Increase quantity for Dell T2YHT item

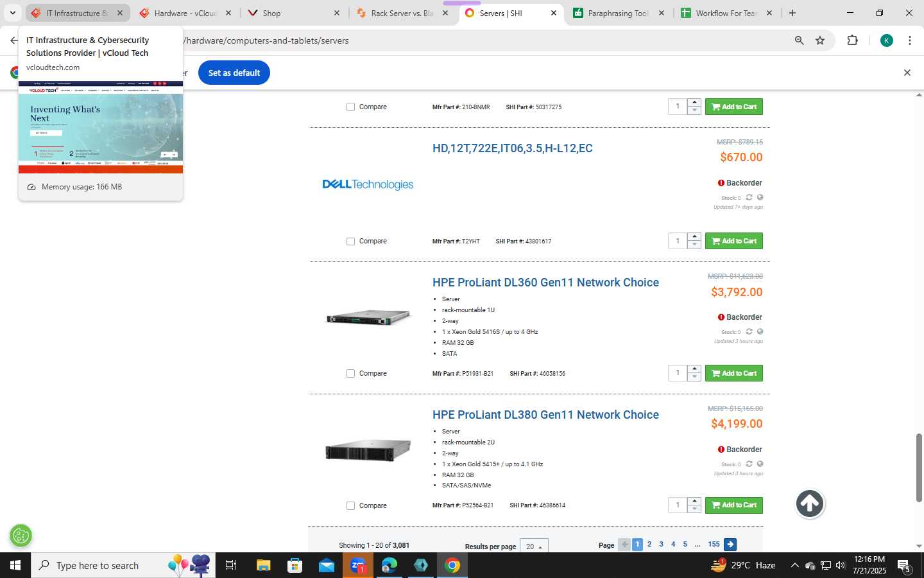tap(694, 237)
